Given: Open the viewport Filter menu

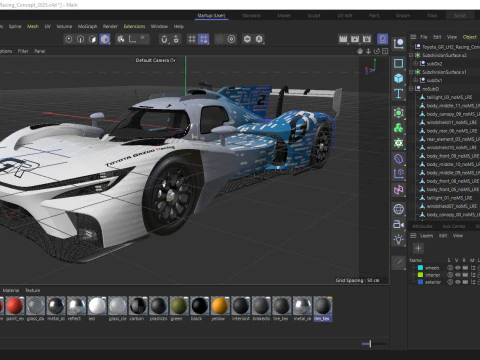Looking at the screenshot, I should (x=23, y=51).
